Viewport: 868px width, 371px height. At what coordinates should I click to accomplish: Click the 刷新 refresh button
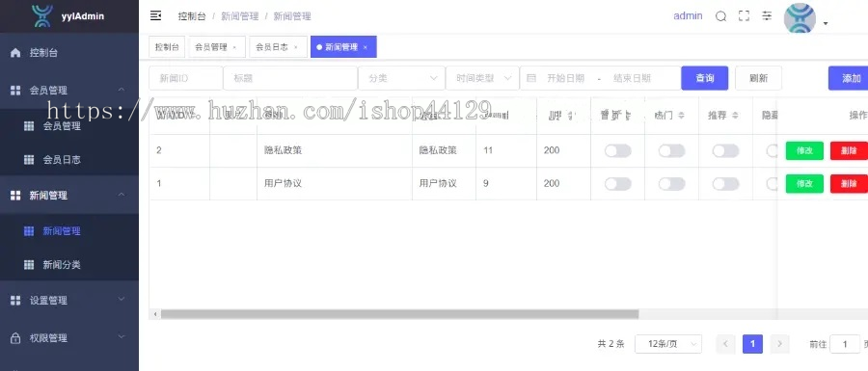[x=758, y=78]
